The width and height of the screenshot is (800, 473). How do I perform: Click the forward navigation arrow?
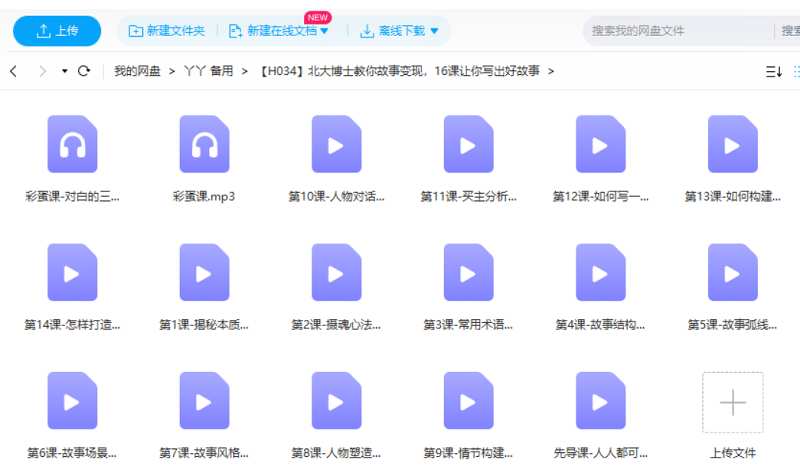coord(42,71)
